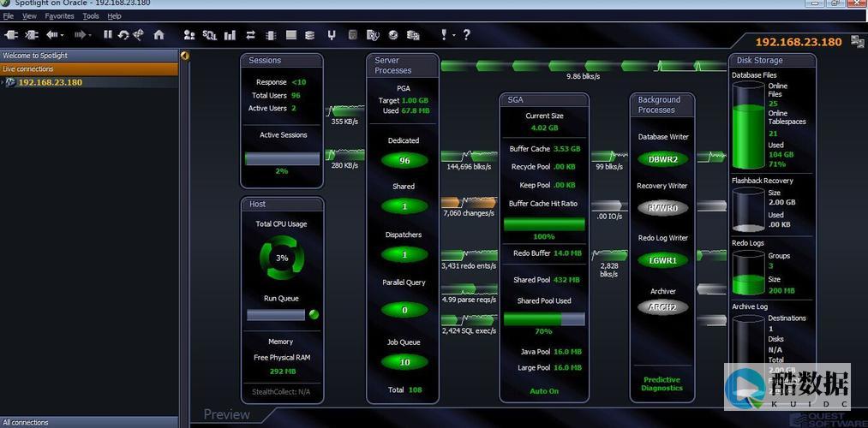
Task: Click the Refresh arrow toolbar icon
Action: [x=123, y=35]
